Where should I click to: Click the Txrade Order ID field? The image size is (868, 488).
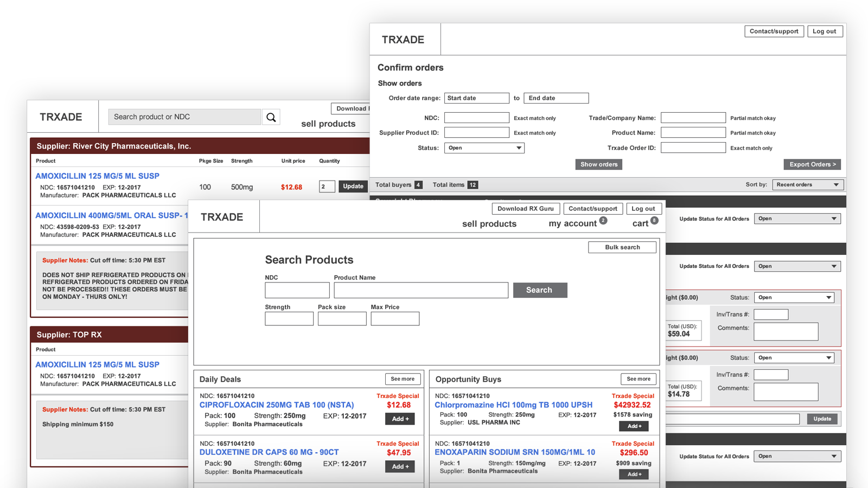coord(693,147)
